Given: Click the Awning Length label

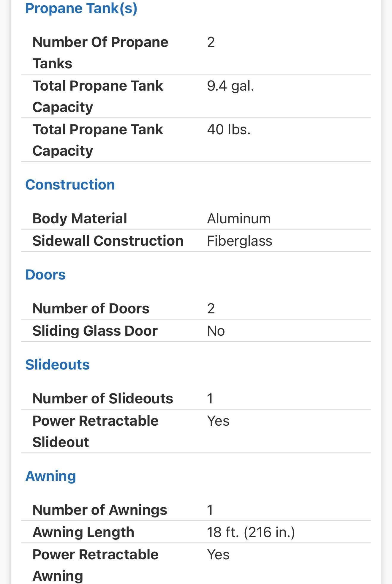Looking at the screenshot, I should click(x=83, y=532).
